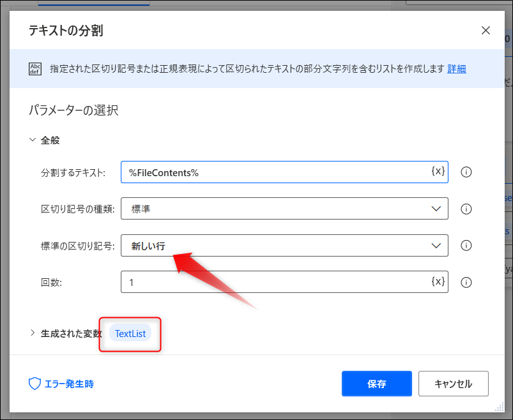Click the 回数 input field
Screen dimensions: 513x420
(x=284, y=281)
